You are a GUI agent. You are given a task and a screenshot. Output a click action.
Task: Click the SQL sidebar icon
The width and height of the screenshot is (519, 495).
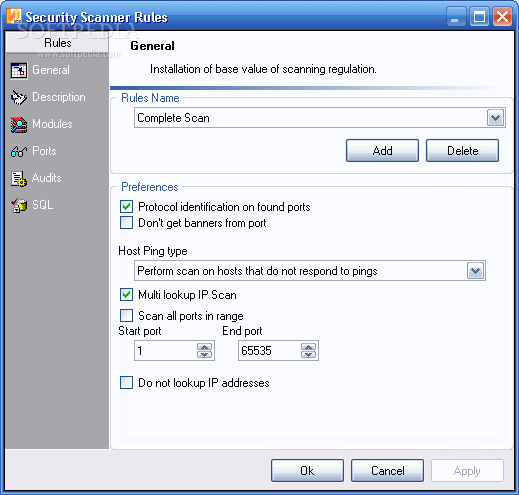pyautogui.click(x=19, y=205)
